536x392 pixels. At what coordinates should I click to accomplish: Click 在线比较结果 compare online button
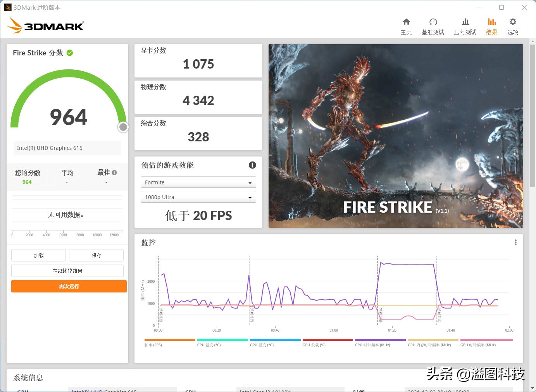point(67,271)
